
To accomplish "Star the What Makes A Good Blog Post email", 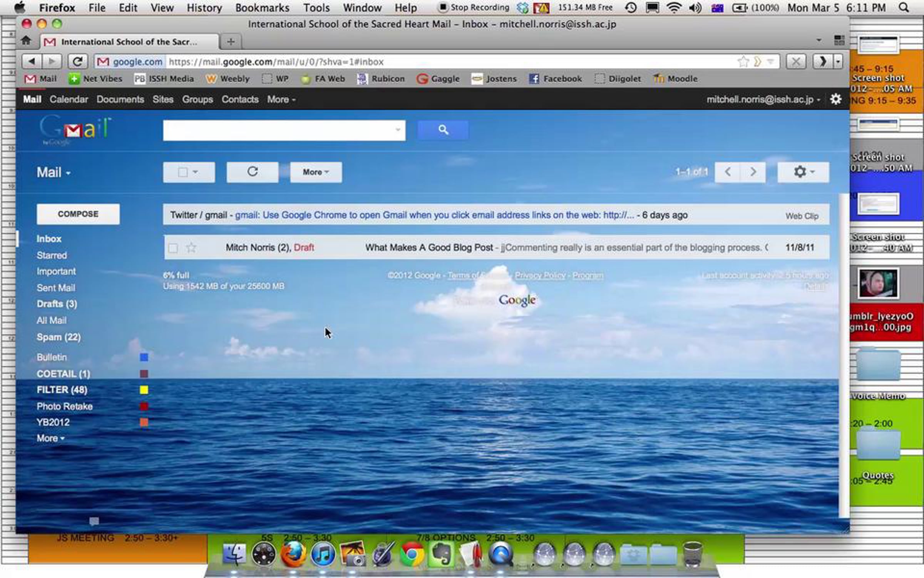I will click(x=191, y=248).
